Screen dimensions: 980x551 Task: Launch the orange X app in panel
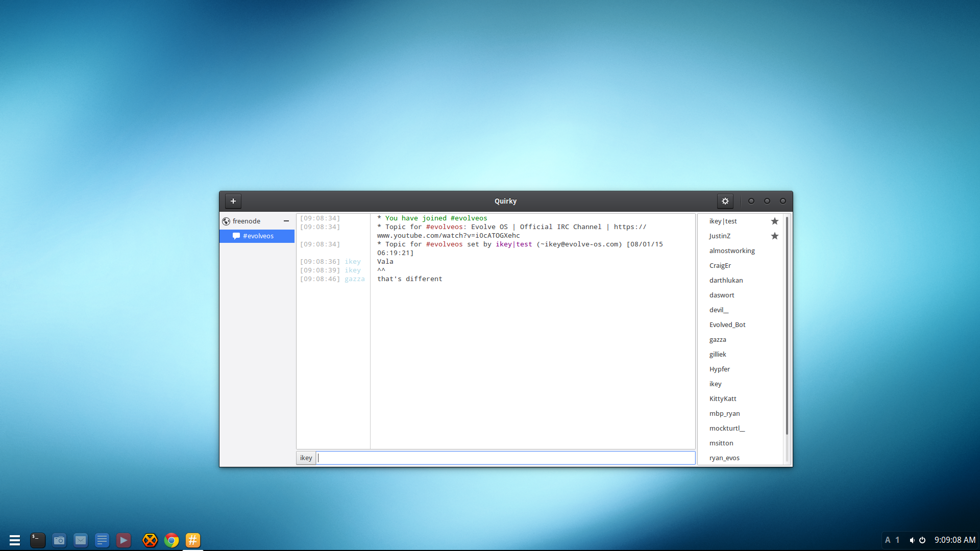point(150,540)
